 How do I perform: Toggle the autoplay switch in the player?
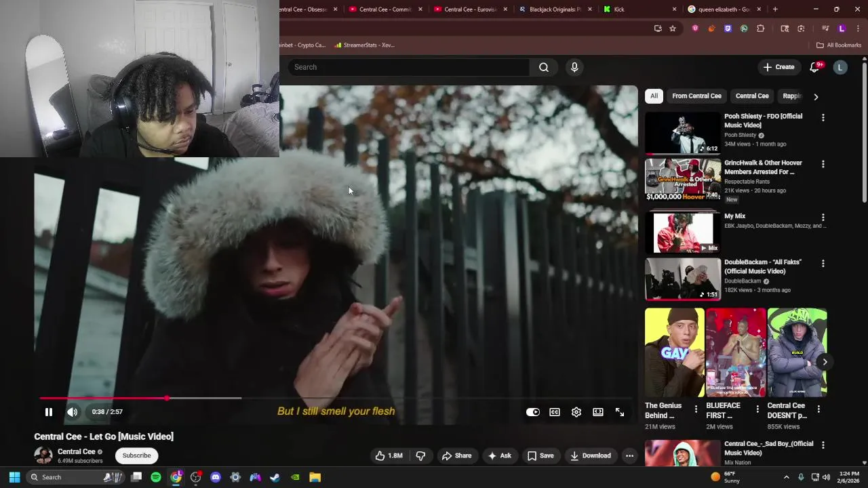click(533, 412)
